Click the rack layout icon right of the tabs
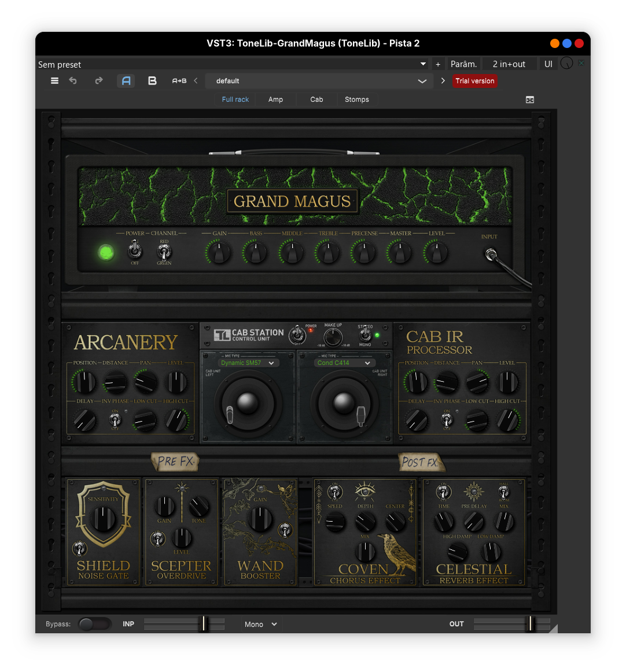The image size is (626, 672). (x=529, y=99)
